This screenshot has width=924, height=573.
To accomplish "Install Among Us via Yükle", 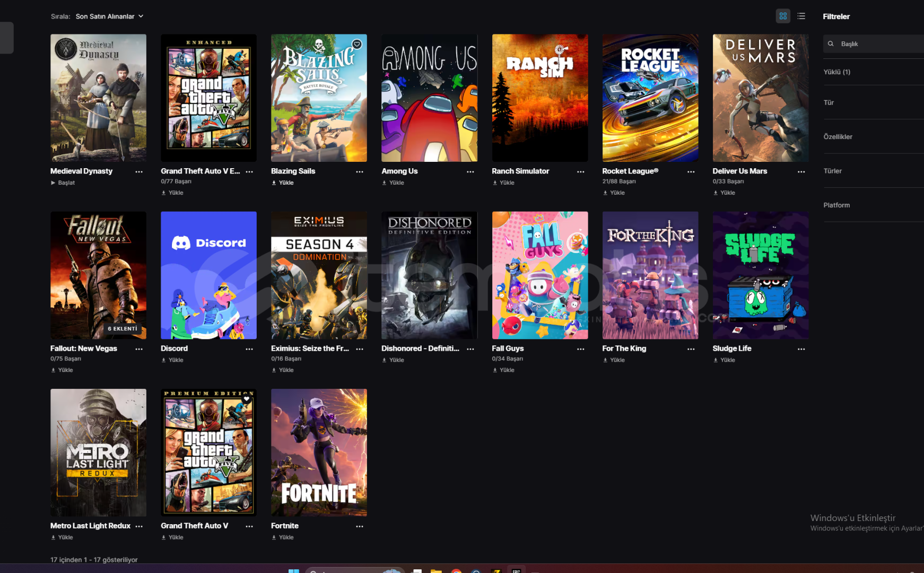I will [393, 183].
